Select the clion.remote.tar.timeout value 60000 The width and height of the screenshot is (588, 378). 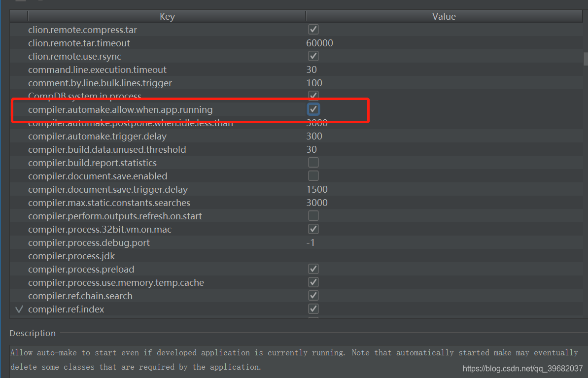(x=319, y=43)
